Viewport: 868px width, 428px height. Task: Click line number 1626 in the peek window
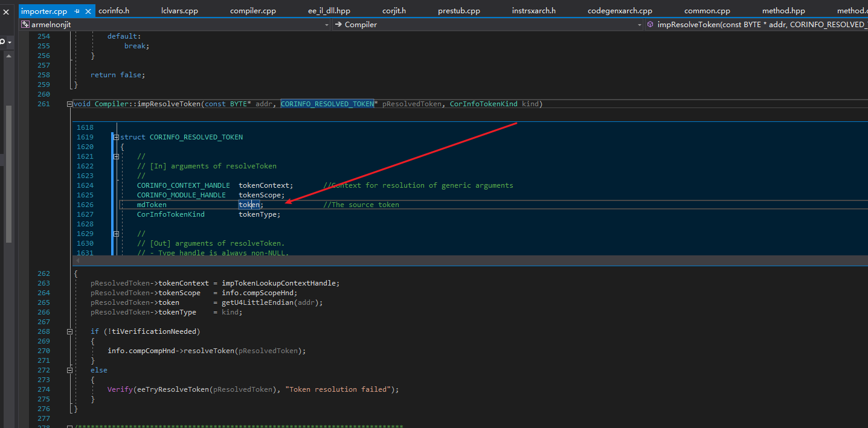(x=85, y=205)
